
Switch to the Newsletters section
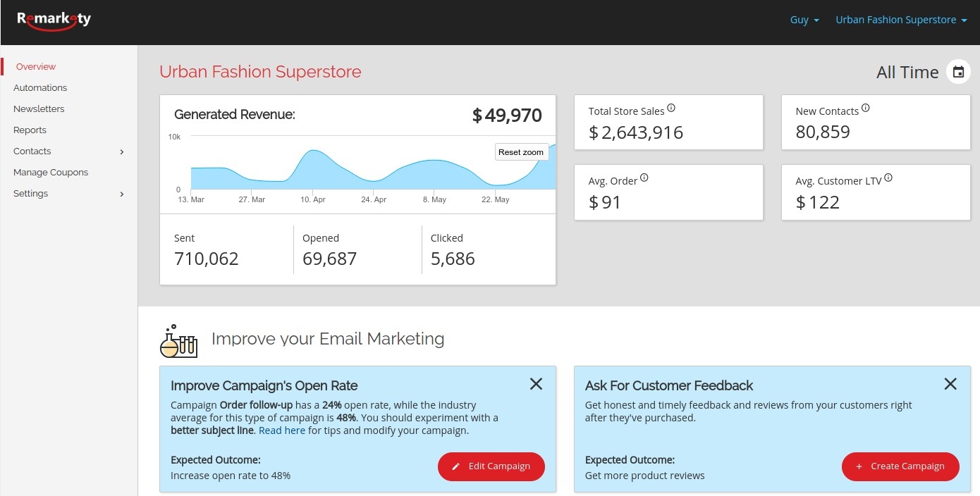click(x=39, y=108)
